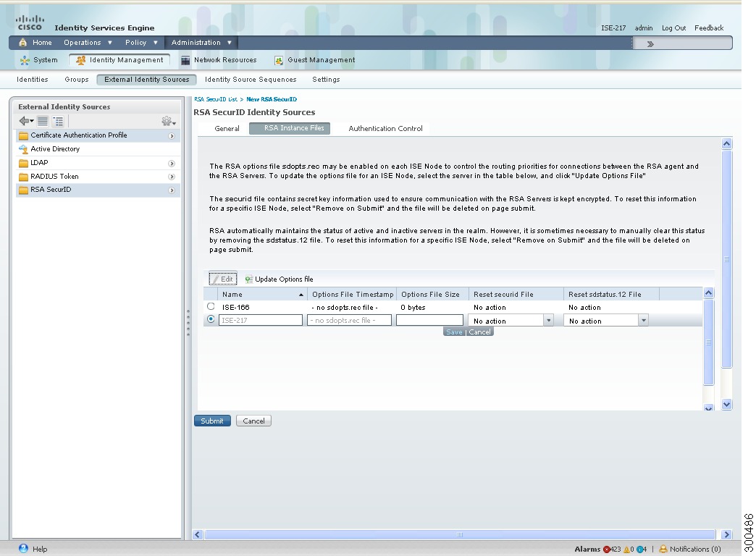Screen dimensions: 756x556
Task: Click Cancel in the row editor
Action: [479, 332]
